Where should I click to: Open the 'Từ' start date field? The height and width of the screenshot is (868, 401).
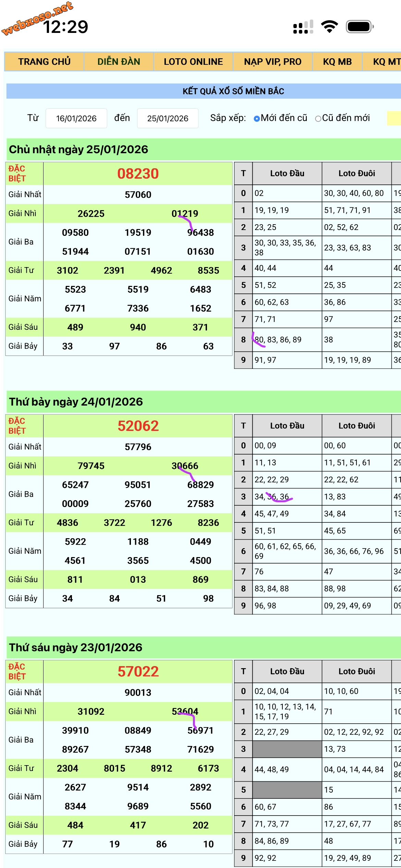point(76,118)
